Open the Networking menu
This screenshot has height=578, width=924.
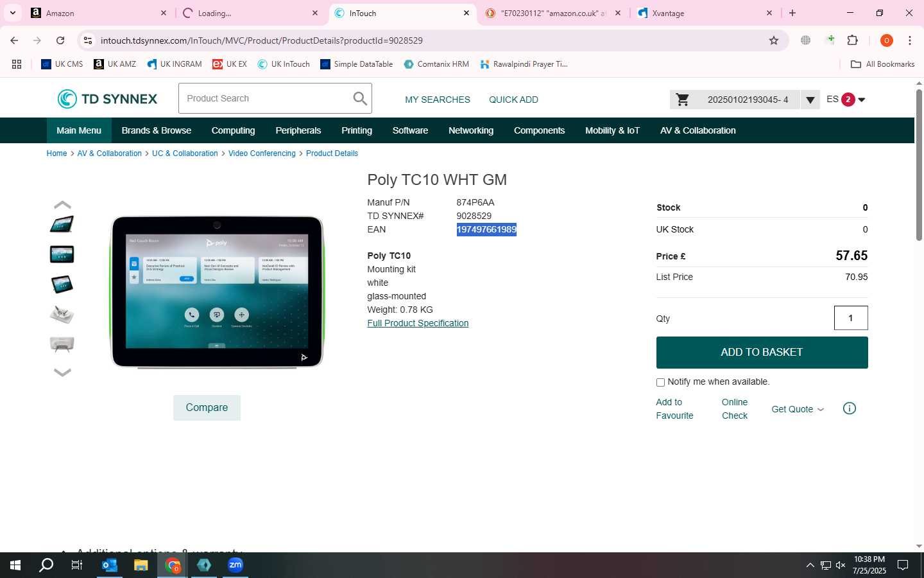(x=471, y=130)
